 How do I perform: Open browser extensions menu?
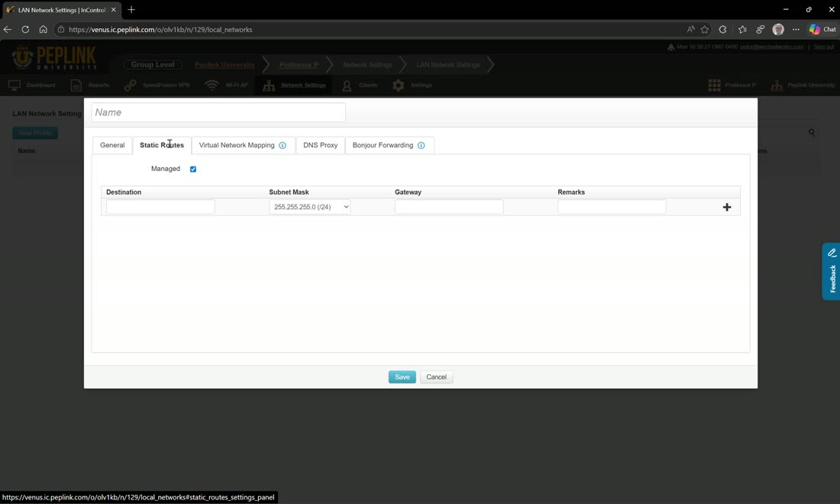click(x=722, y=30)
